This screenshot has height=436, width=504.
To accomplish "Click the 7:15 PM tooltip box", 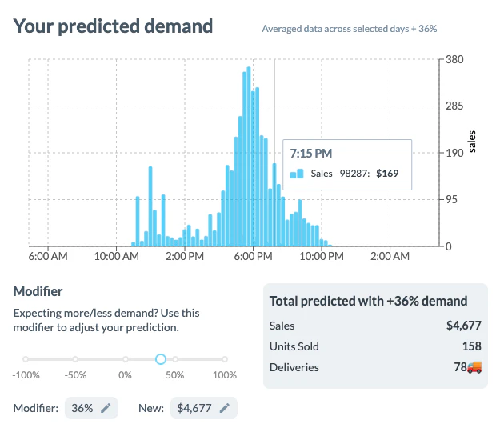I will pyautogui.click(x=346, y=164).
